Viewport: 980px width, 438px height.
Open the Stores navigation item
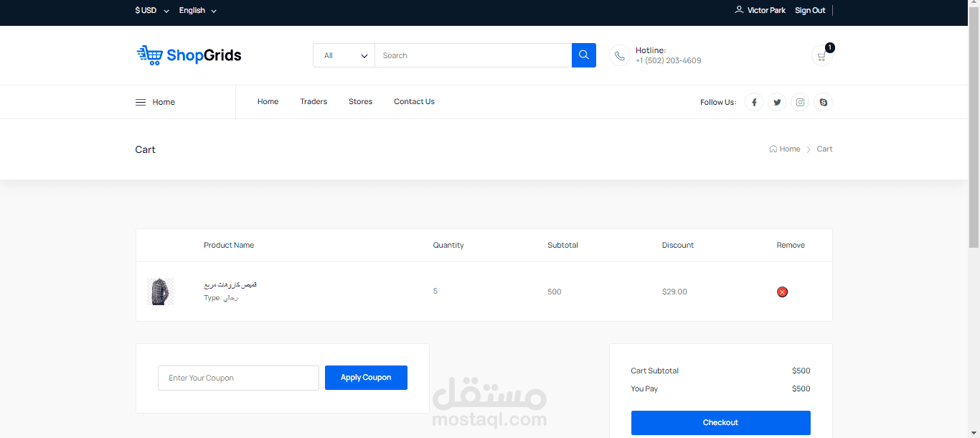pyautogui.click(x=360, y=101)
